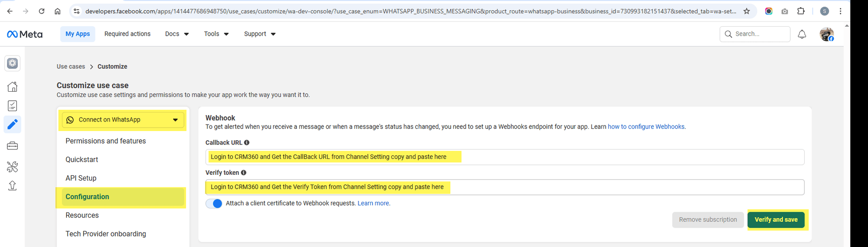Click the Verify token info icon

coord(244,173)
